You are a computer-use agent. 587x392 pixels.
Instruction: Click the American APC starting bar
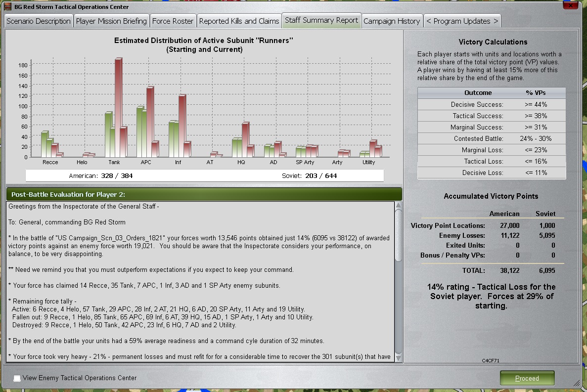point(140,131)
